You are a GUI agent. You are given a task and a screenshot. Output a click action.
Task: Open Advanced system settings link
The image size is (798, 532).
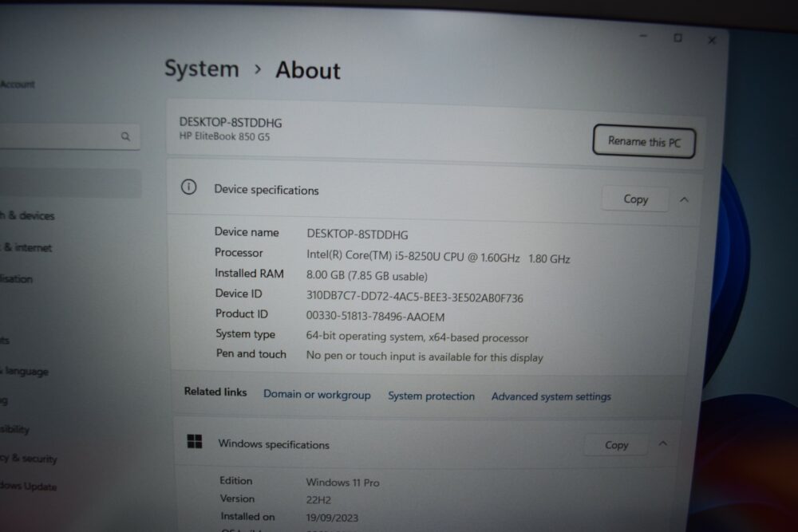[x=551, y=396]
